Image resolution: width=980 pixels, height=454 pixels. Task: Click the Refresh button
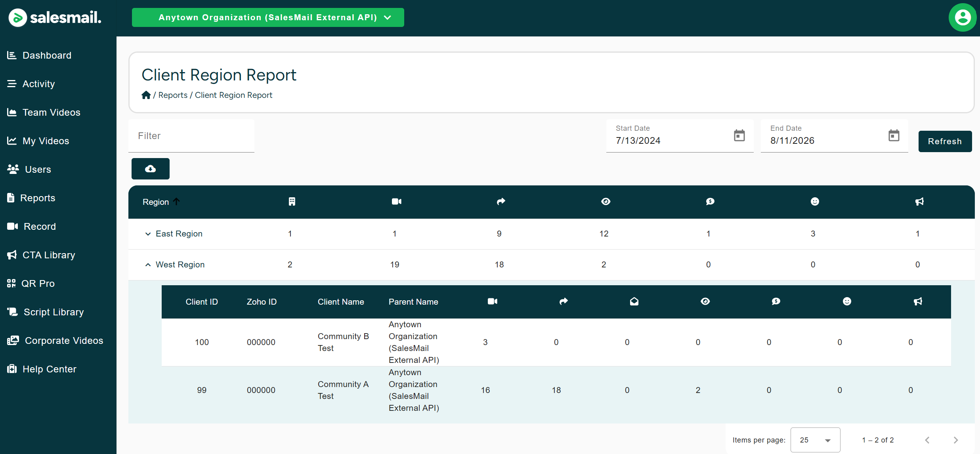[945, 141]
